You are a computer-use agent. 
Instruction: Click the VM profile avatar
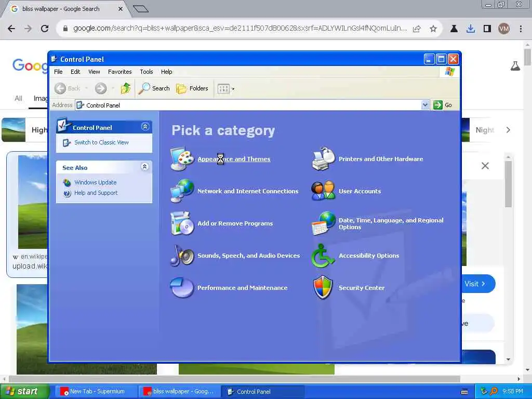point(504,29)
